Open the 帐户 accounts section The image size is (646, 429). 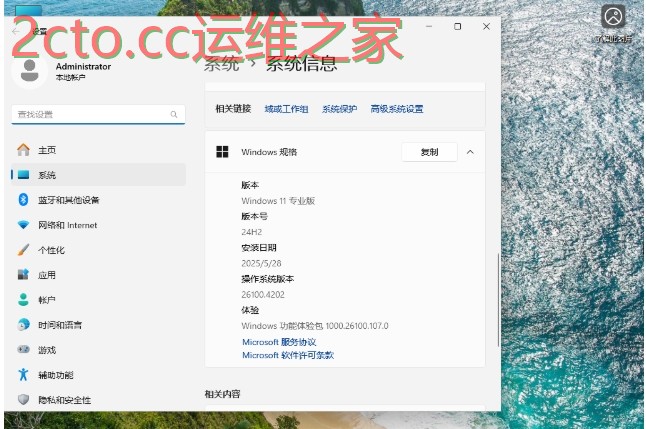pyautogui.click(x=98, y=300)
